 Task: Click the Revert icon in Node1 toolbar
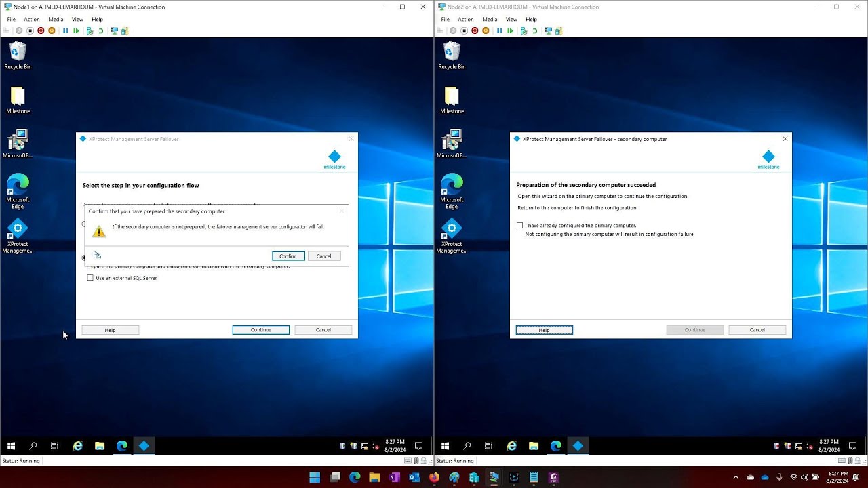coord(100,30)
